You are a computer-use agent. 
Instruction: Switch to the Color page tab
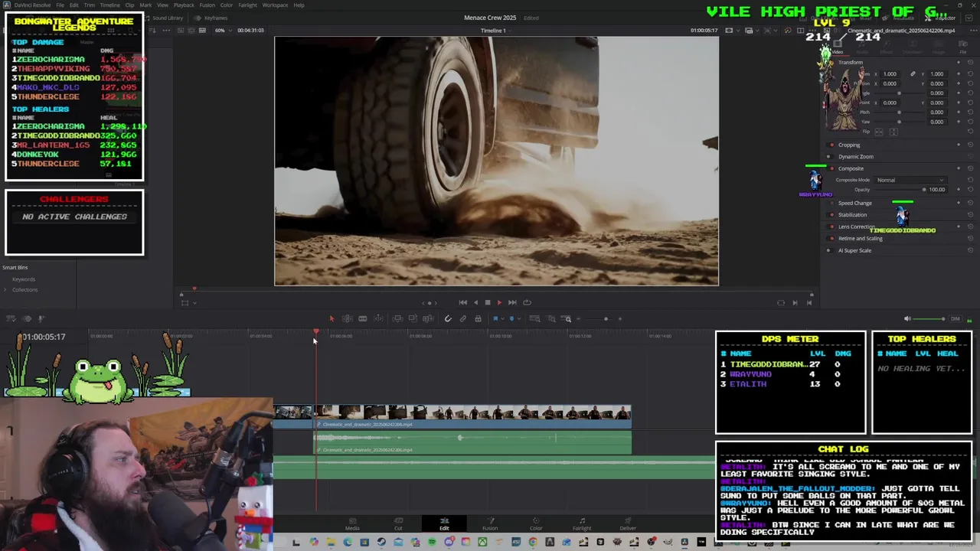(x=536, y=524)
